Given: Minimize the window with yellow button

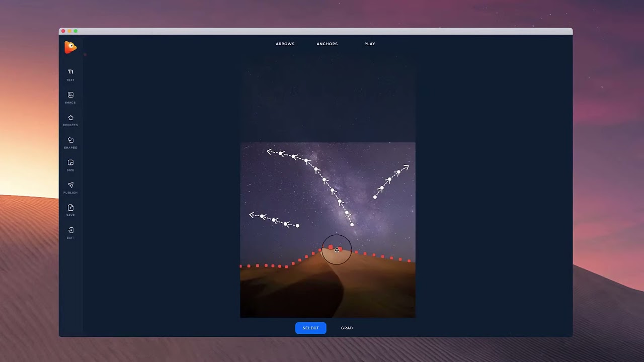Looking at the screenshot, I should 69,31.
